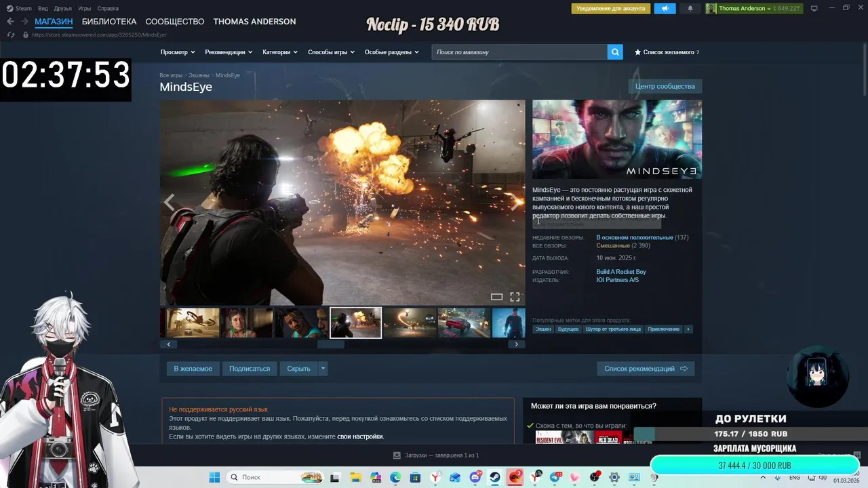The height and width of the screenshot is (488, 868).
Task: Enter fullscreen on the media viewer
Action: (515, 297)
